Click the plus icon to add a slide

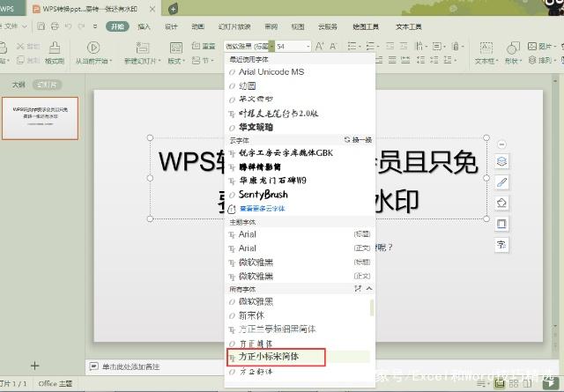coord(35,366)
